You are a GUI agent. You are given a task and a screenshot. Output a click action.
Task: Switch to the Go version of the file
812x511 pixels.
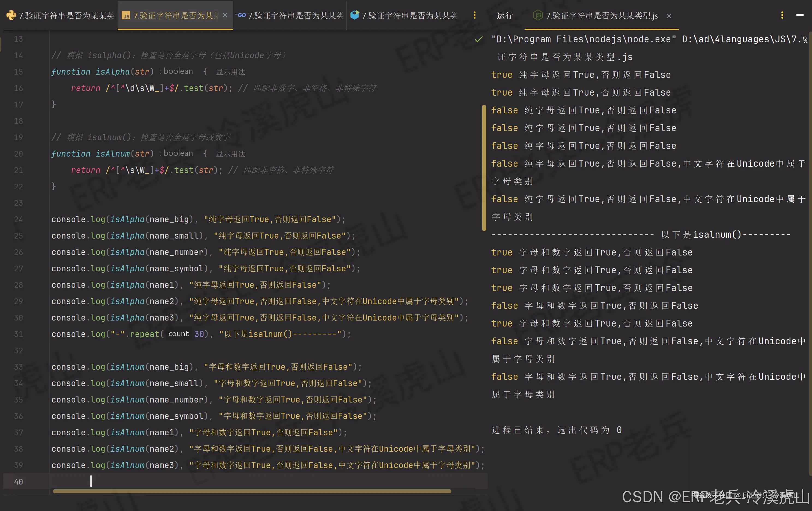290,15
